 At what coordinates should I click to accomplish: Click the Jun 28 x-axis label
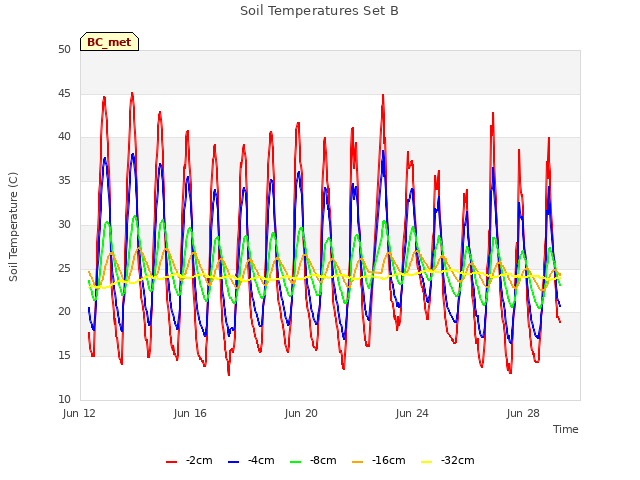click(523, 413)
